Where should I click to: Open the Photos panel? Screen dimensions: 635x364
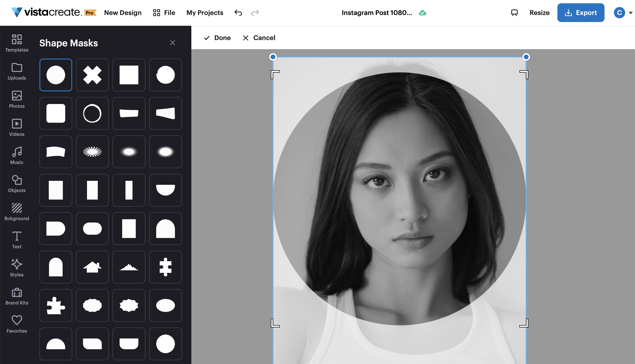(16, 99)
